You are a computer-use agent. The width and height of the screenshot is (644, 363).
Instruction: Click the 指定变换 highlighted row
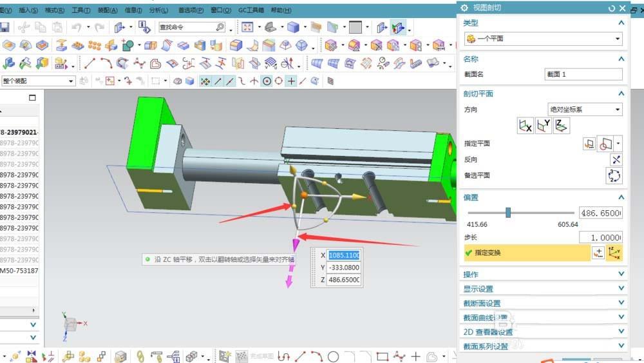coord(527,253)
